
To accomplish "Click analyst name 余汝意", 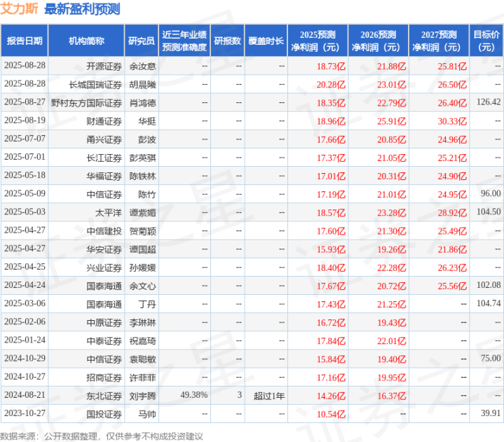I will (x=143, y=67).
